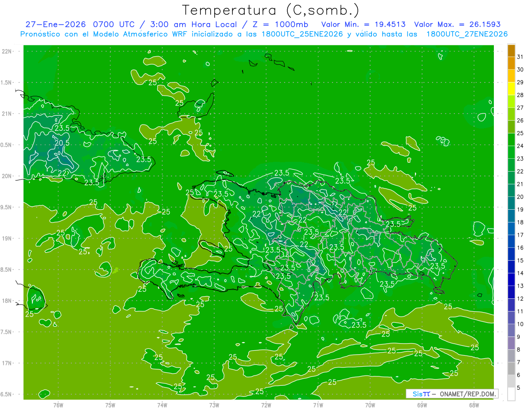The width and height of the screenshot is (532, 411).
Task: Click the title "Temperatura (C,somb.)"
Action: [x=270, y=10]
